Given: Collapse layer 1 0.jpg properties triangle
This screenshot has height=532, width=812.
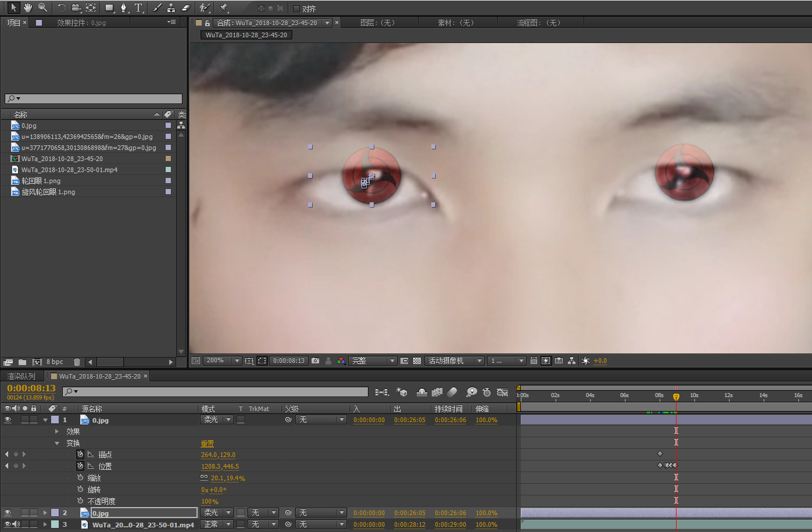Looking at the screenshot, I should [45, 420].
